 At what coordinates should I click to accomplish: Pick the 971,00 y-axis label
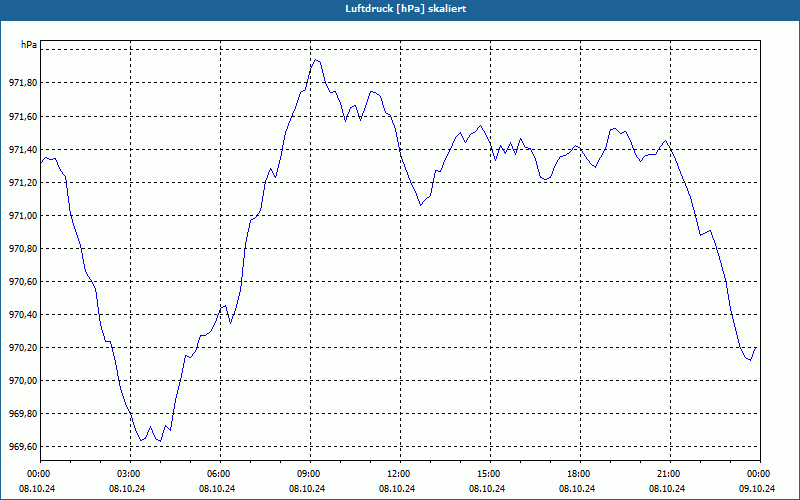click(x=24, y=216)
